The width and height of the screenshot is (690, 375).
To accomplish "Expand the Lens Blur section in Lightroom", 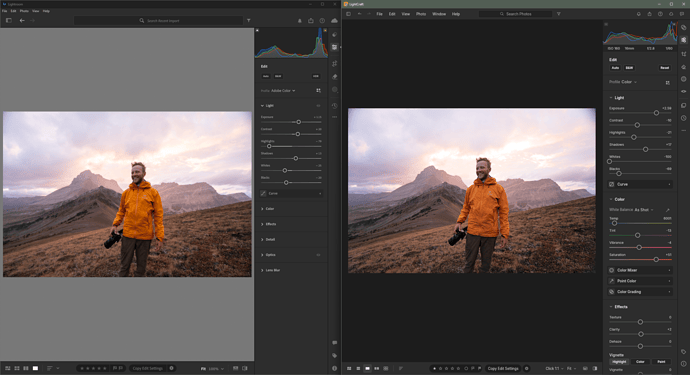I will 262,270.
